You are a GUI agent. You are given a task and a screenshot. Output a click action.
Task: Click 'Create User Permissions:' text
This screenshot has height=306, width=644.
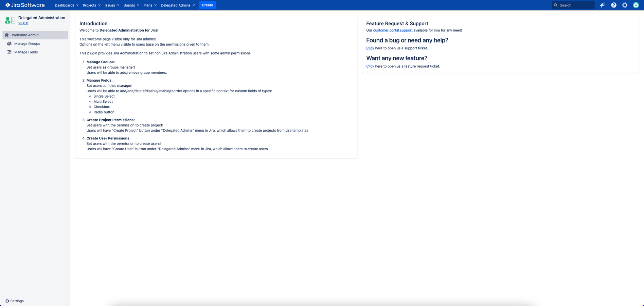coord(108,138)
